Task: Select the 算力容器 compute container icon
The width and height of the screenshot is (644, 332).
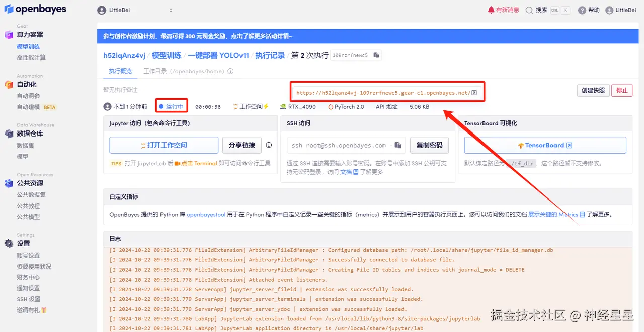Action: [x=8, y=34]
